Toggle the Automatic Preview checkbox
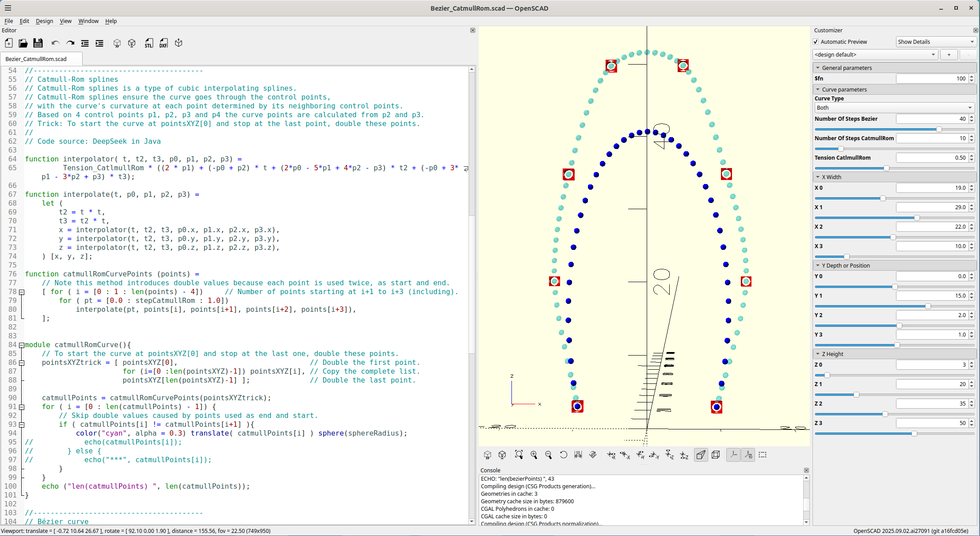Image resolution: width=980 pixels, height=536 pixels. 816,42
